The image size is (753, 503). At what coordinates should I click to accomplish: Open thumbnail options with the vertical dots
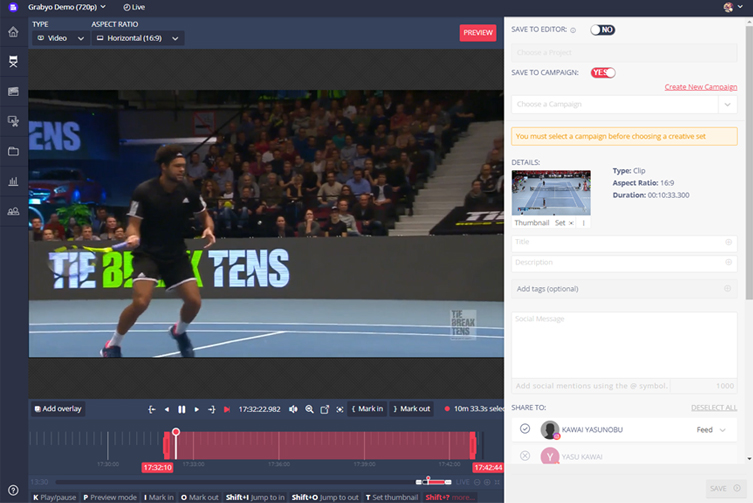[x=583, y=223]
